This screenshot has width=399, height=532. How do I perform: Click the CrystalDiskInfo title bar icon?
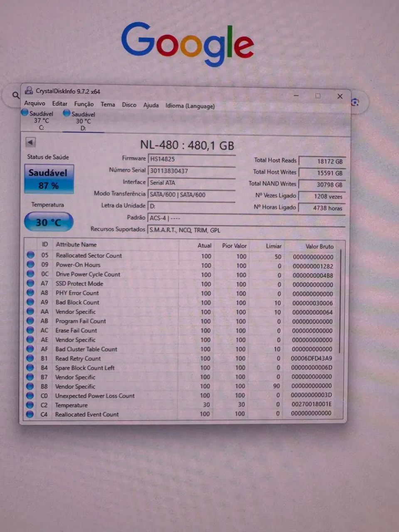[x=29, y=90]
